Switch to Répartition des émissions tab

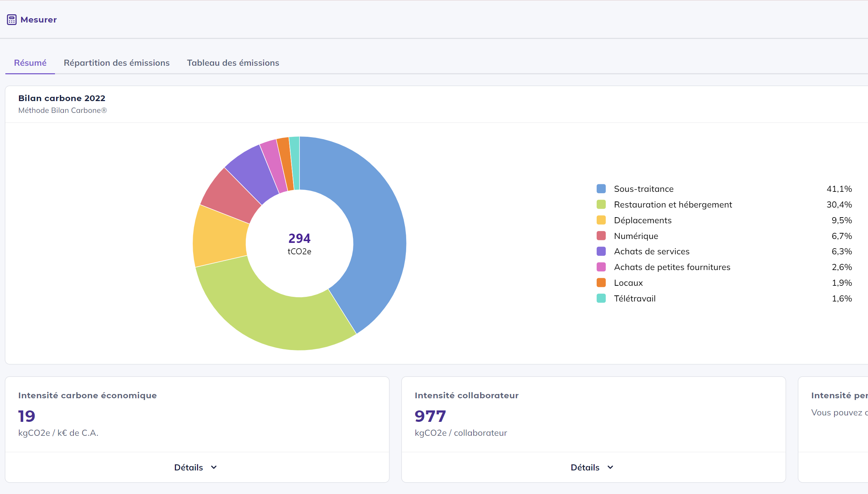coord(116,63)
